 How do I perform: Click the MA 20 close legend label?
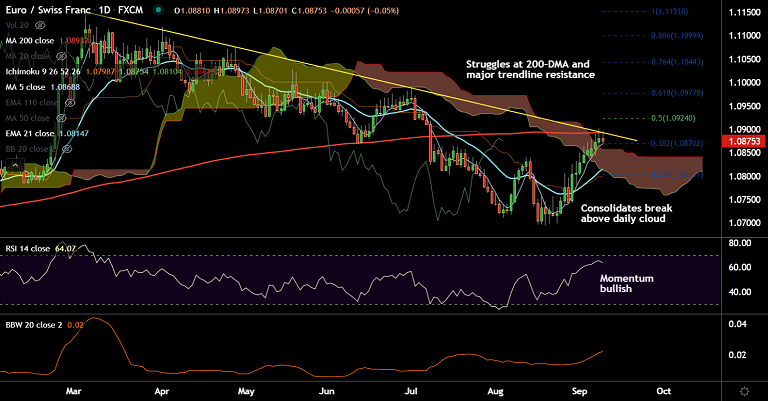(x=27, y=56)
